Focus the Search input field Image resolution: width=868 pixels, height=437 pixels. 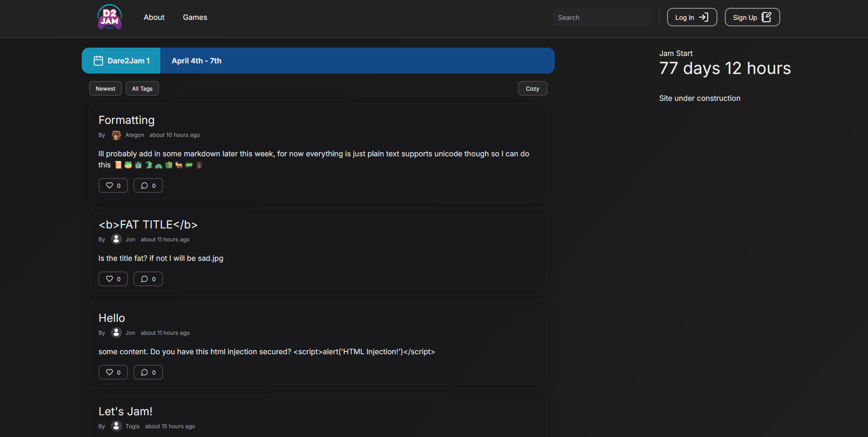602,17
